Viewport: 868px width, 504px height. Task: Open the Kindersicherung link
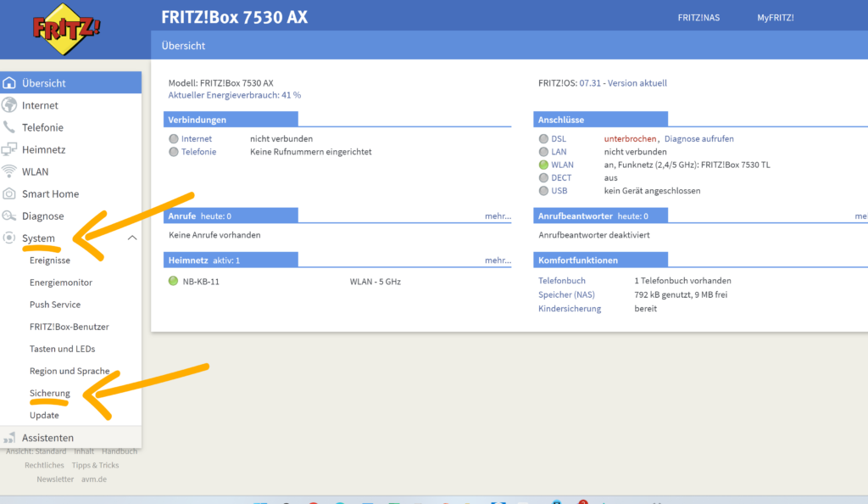coord(570,309)
